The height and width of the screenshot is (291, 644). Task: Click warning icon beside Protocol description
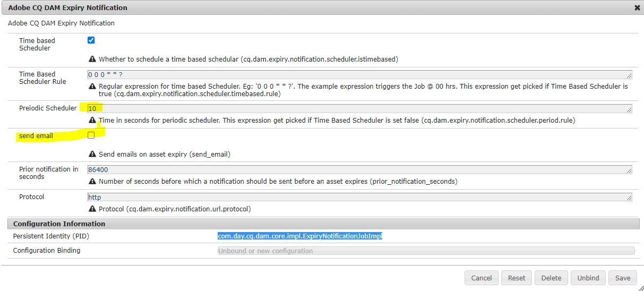[92, 209]
